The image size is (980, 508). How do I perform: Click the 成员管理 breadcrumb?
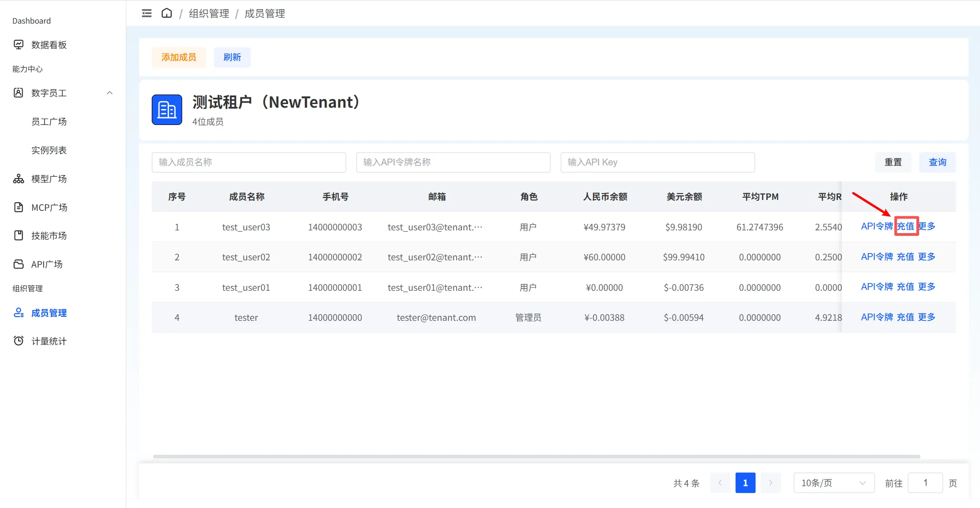(265, 14)
